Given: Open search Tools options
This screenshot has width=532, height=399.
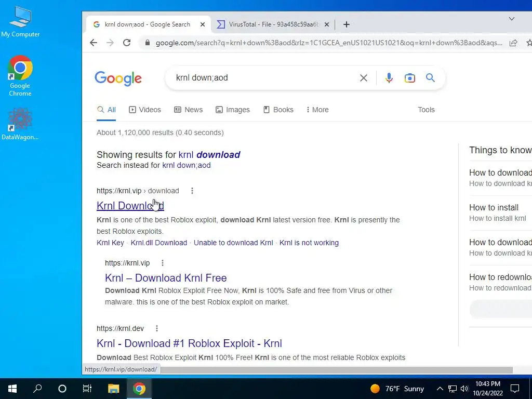Looking at the screenshot, I should pos(426,110).
